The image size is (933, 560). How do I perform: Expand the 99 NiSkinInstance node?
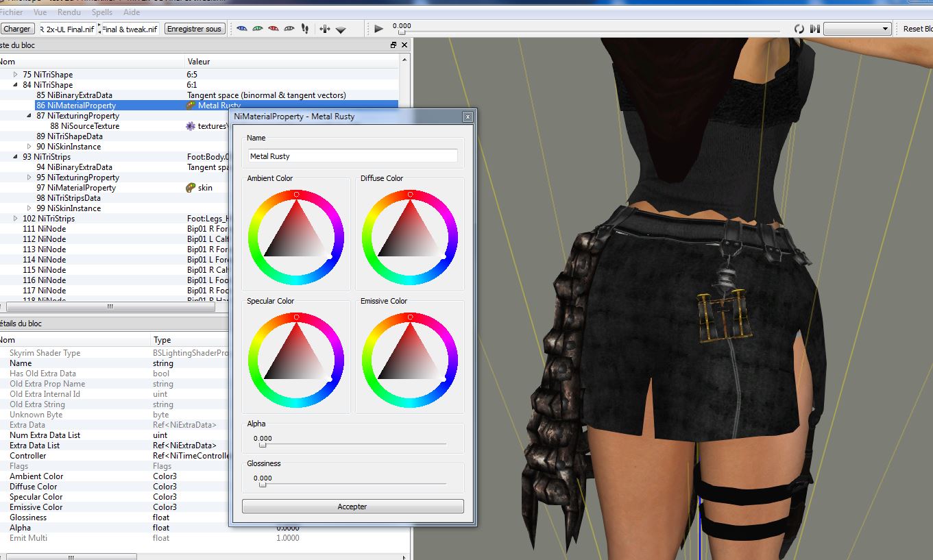pyautogui.click(x=29, y=208)
